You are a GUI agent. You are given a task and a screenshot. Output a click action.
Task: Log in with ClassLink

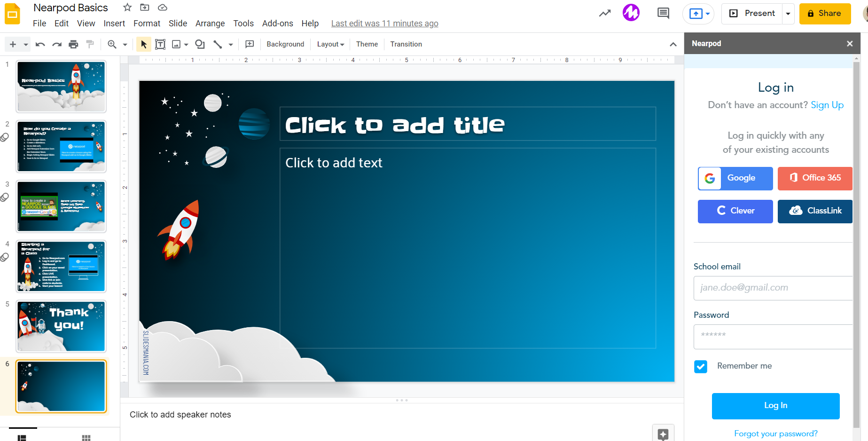(x=815, y=212)
